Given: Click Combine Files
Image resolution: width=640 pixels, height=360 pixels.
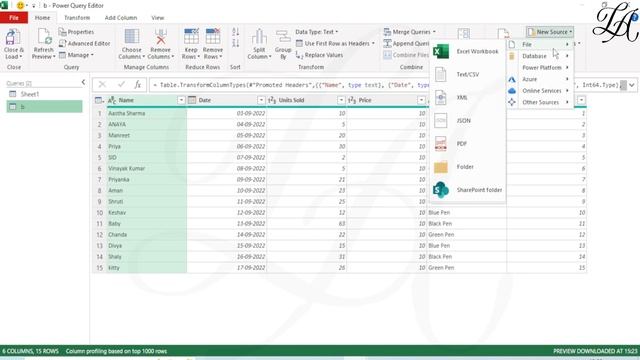Looking at the screenshot, I should [x=406, y=55].
